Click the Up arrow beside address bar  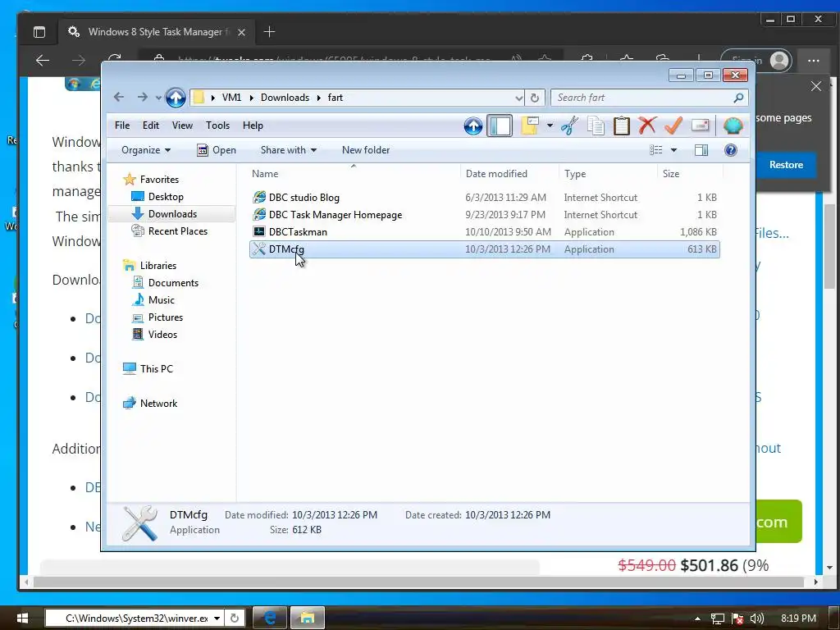pos(176,98)
